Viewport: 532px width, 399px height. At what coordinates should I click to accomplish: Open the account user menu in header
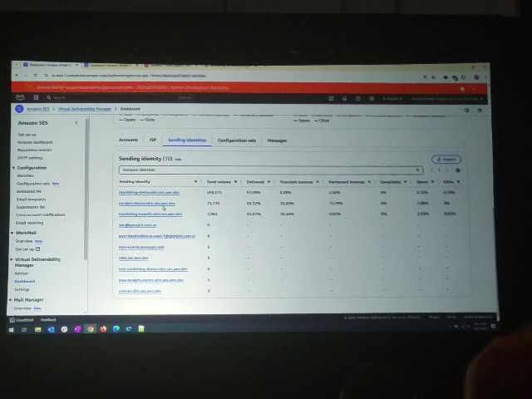[x=447, y=99]
